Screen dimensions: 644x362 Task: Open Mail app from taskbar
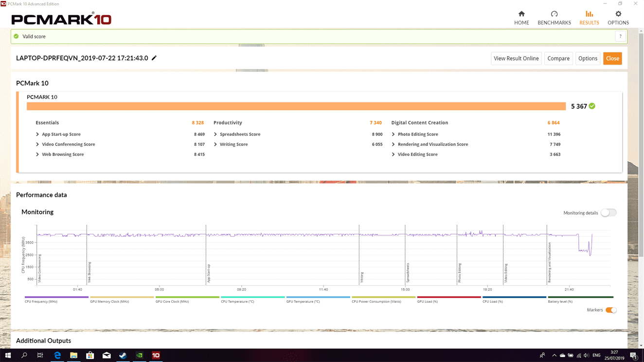[107, 355]
